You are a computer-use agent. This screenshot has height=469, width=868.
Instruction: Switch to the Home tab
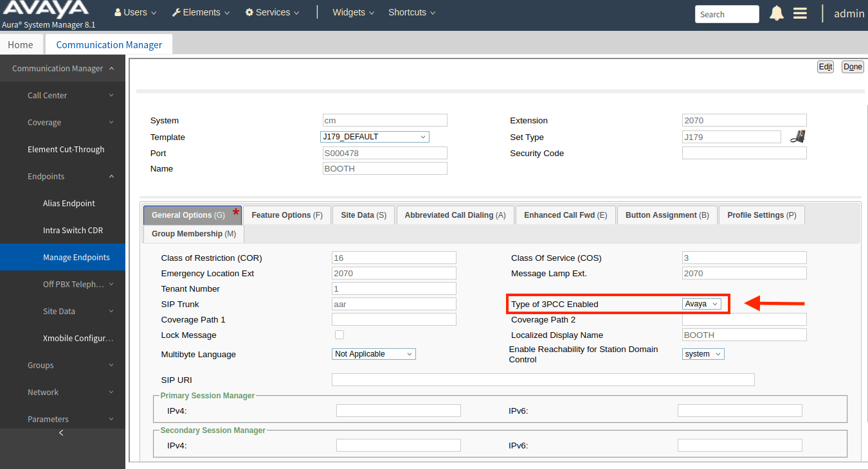[21, 44]
